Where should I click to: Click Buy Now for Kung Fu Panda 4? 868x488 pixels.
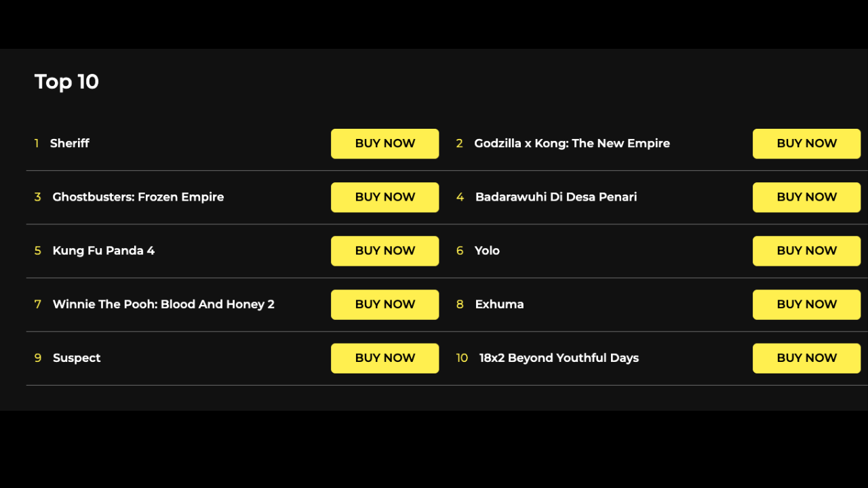pyautogui.click(x=384, y=251)
